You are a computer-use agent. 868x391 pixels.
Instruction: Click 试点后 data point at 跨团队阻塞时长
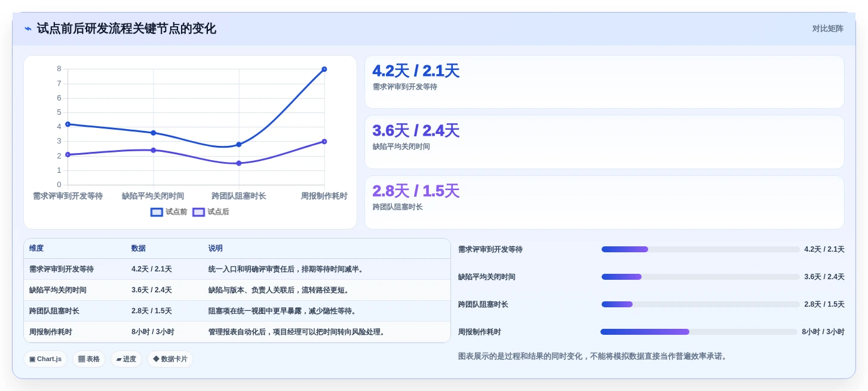tap(239, 163)
